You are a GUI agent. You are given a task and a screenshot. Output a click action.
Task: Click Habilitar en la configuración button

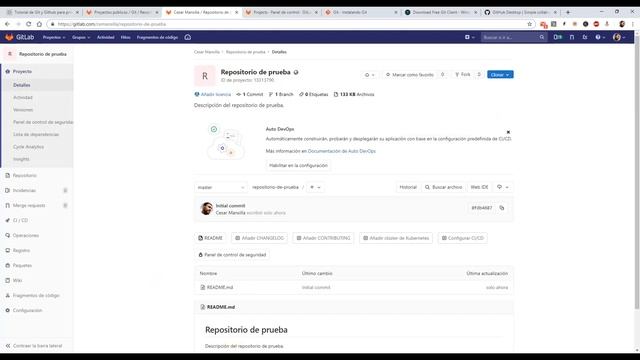click(298, 165)
